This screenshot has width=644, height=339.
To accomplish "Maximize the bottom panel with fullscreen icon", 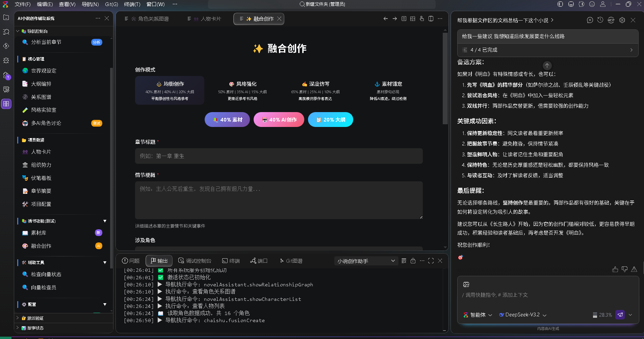I will point(431,261).
